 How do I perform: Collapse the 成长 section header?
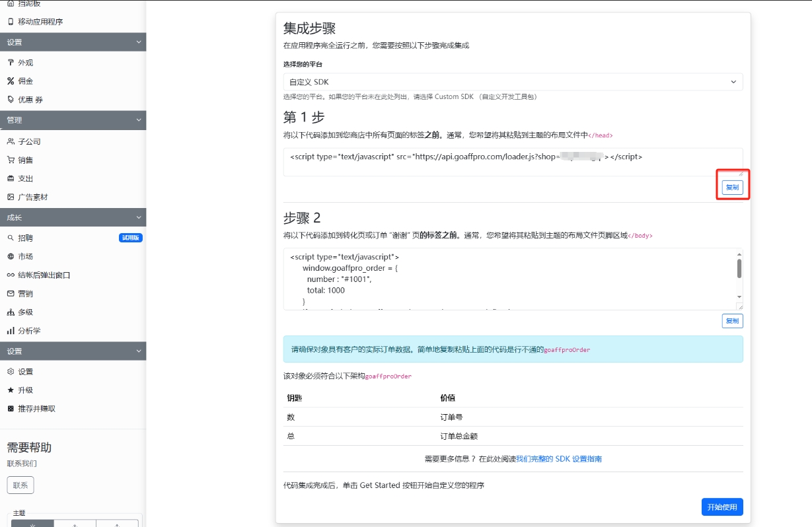click(73, 217)
